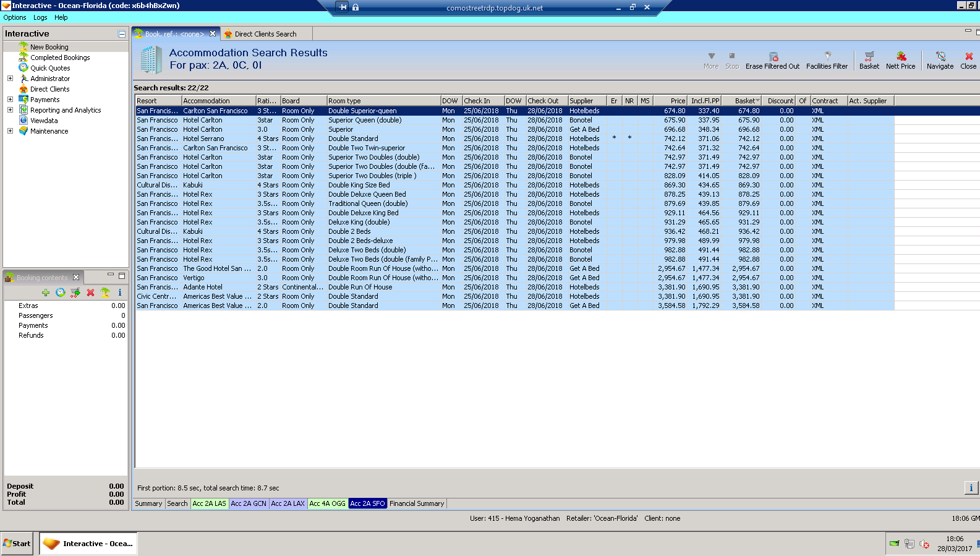The width and height of the screenshot is (980, 556).
Task: Click the green plus add icon
Action: click(46, 293)
